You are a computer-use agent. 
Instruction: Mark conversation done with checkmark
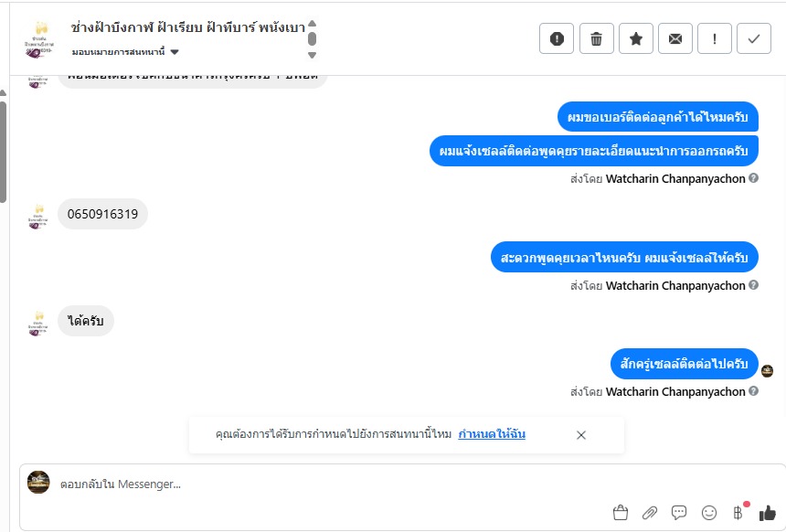coord(754,38)
